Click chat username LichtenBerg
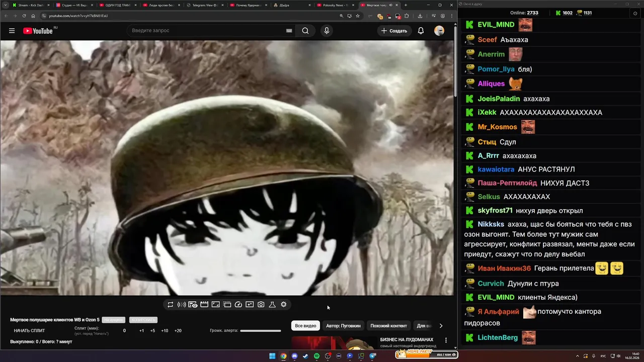This screenshot has width=644, height=362. [x=498, y=337]
